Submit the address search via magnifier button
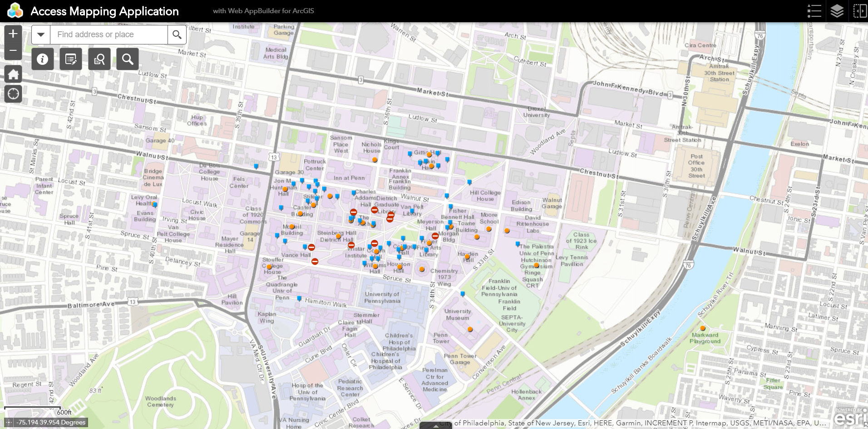The image size is (868, 429). 177,34
